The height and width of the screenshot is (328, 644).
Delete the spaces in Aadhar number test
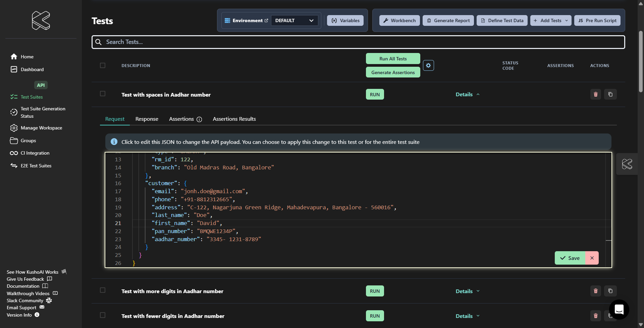(596, 95)
